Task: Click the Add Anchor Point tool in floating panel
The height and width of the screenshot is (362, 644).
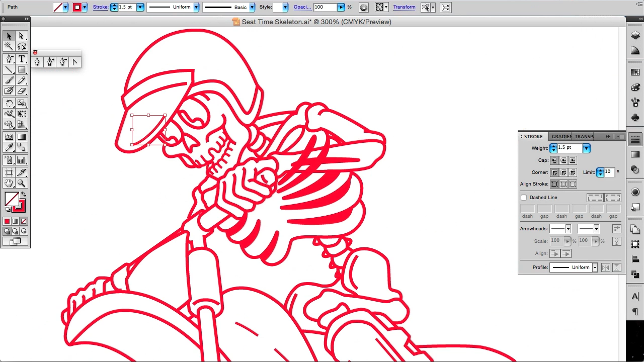Action: point(50,62)
